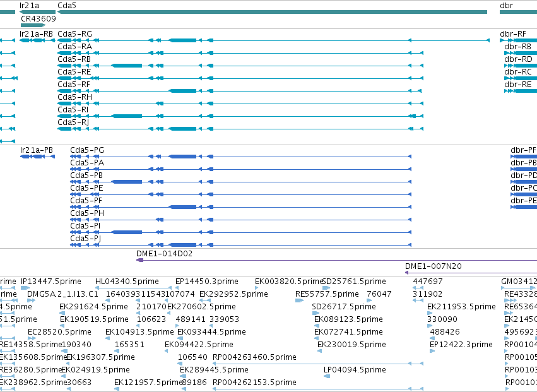
Task: Select EST EK093444.5prime
Action: [211, 332]
